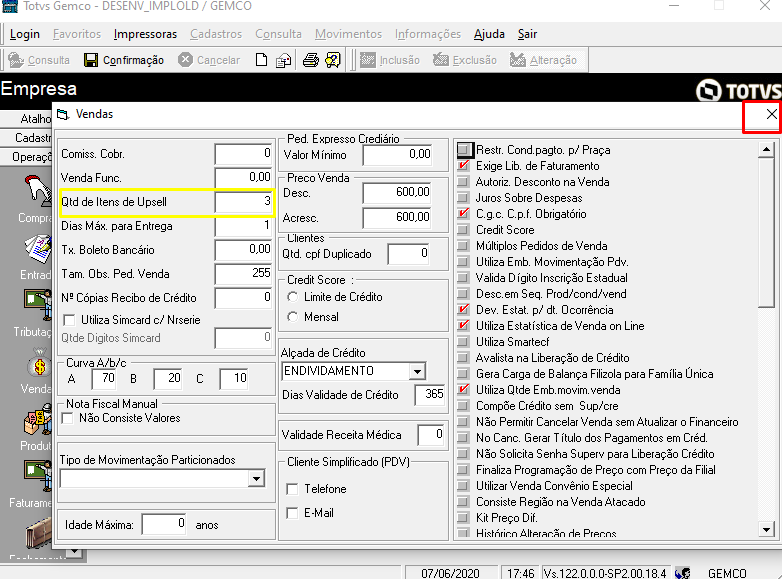Click the help question mark toolbar icon
This screenshot has width=782, height=579.
pos(333,60)
